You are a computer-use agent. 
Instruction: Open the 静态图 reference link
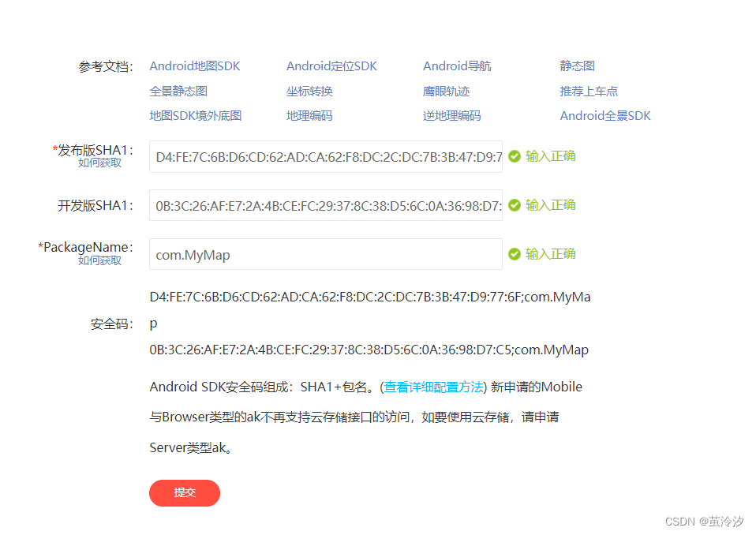click(577, 66)
